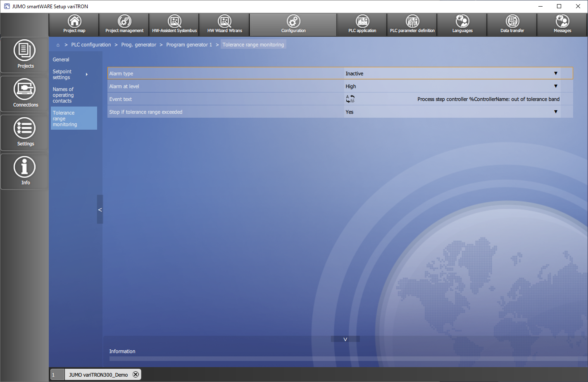
Task: Go to Program generator 1 breadcrumb
Action: point(189,45)
